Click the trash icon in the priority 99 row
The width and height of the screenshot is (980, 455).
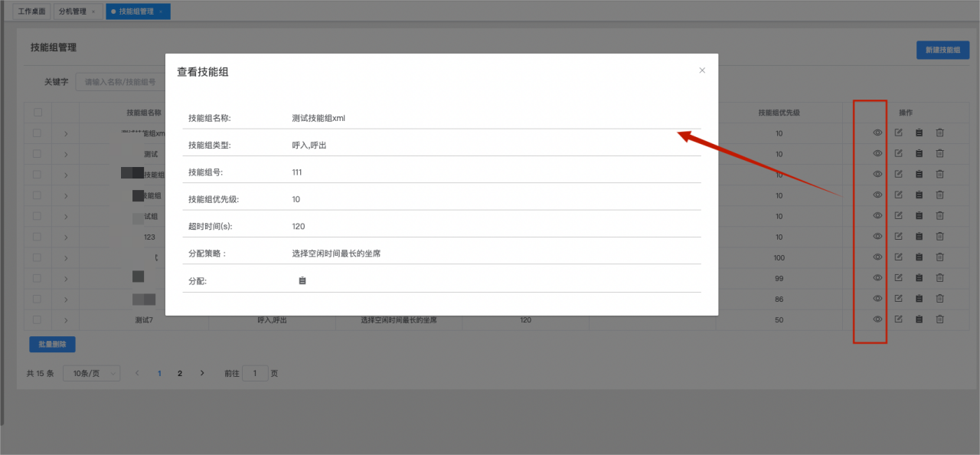click(939, 278)
